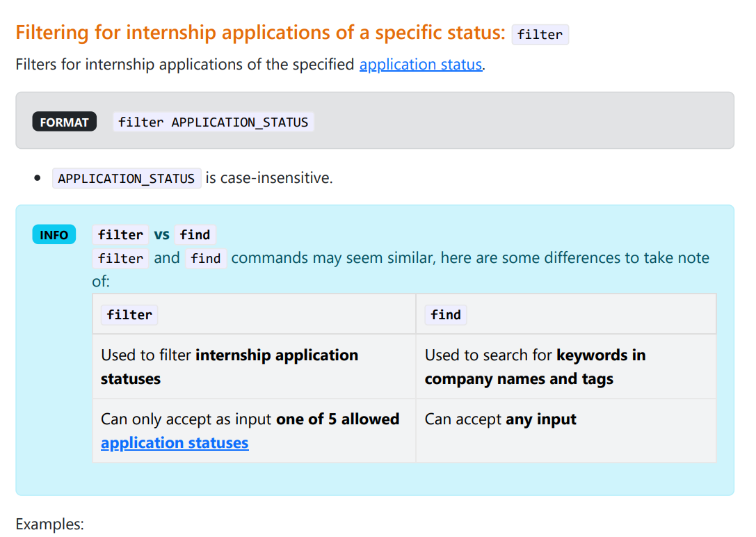Click 'filter' code in the 'filter vs find' title
The width and height of the screenshot is (756, 537).
click(x=120, y=234)
